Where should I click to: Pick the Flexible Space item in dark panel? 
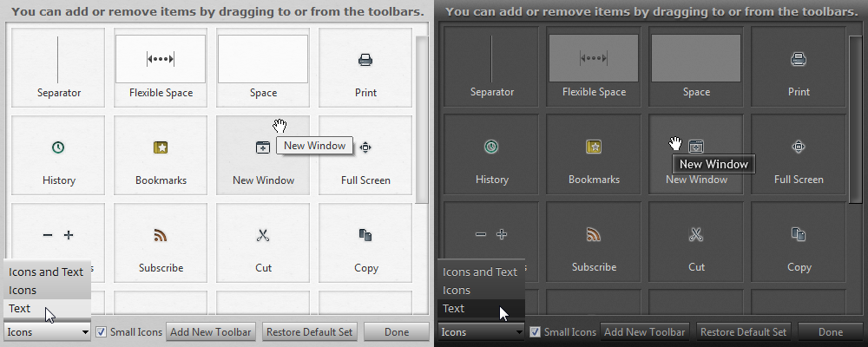pyautogui.click(x=594, y=67)
